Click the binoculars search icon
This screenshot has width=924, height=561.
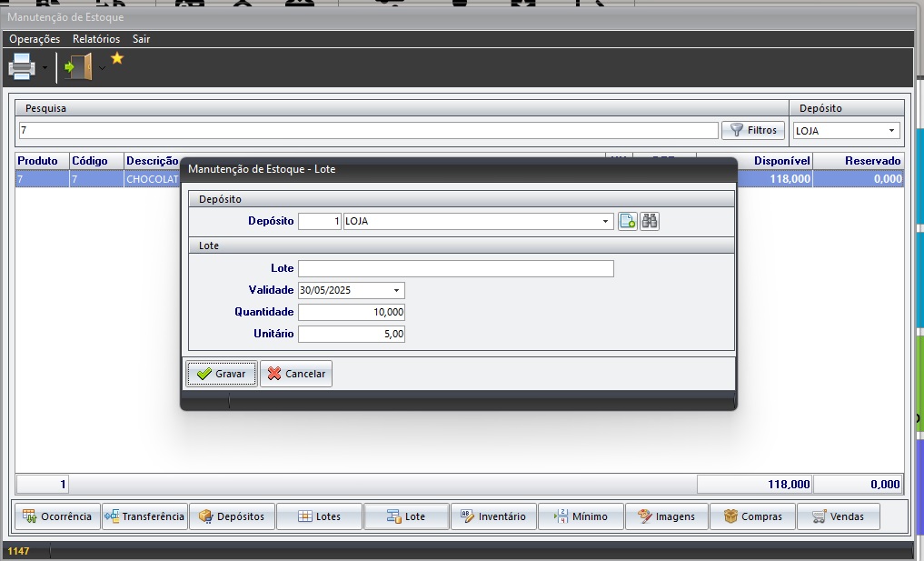649,221
